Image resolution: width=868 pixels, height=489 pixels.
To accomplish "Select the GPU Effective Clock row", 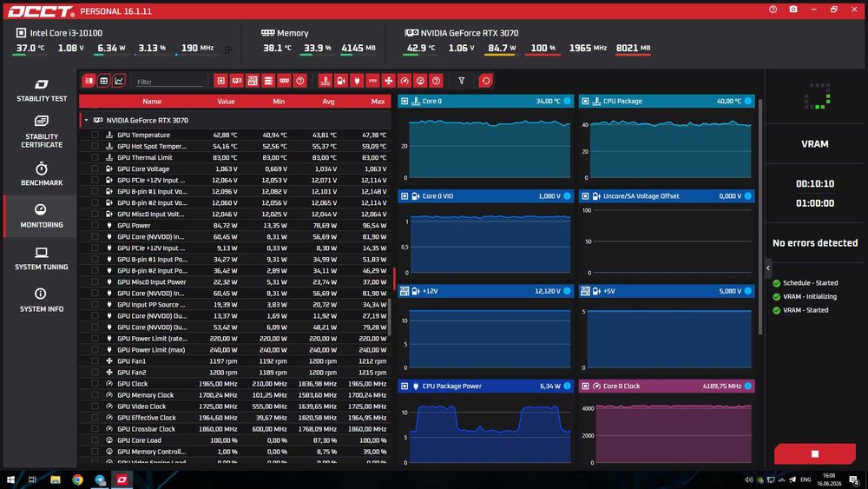I will (234, 418).
